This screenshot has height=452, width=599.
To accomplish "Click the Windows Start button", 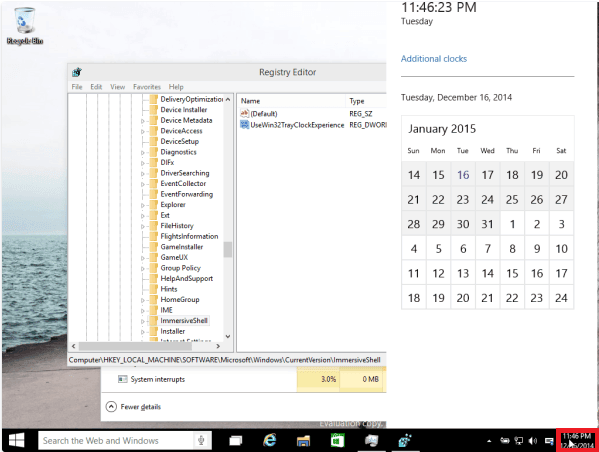I will coord(16,441).
